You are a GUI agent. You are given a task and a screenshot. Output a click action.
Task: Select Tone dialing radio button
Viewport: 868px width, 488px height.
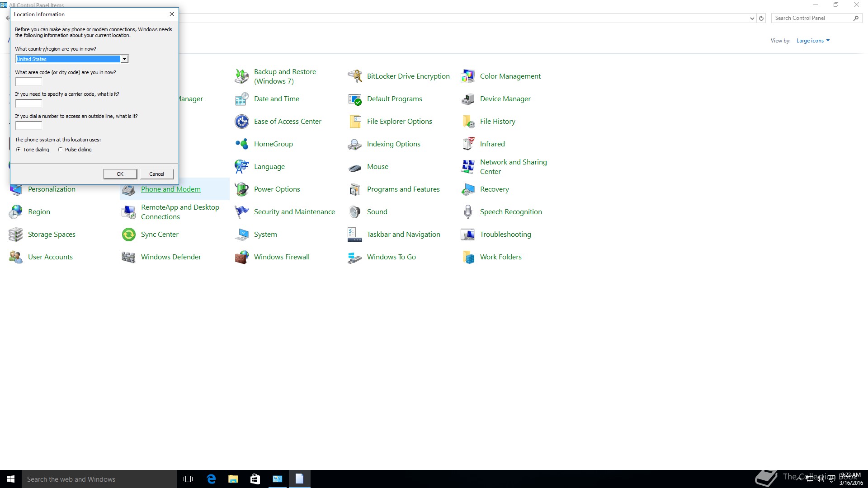pos(18,150)
